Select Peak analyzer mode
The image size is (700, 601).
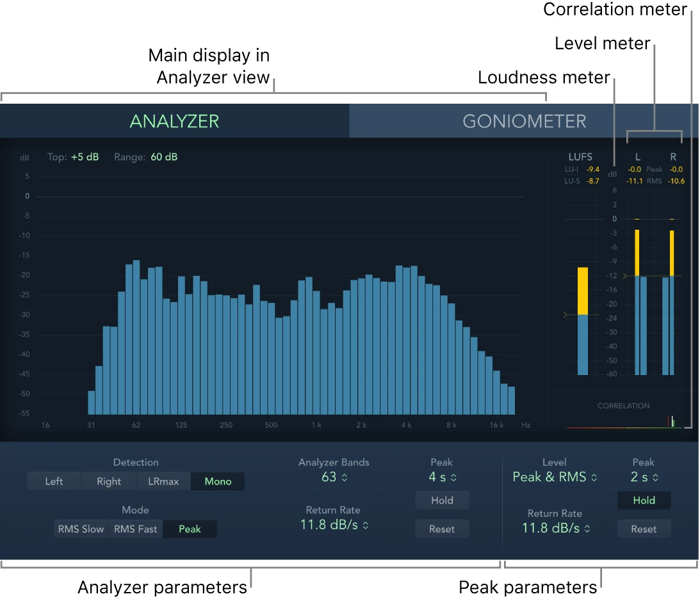coord(190,529)
